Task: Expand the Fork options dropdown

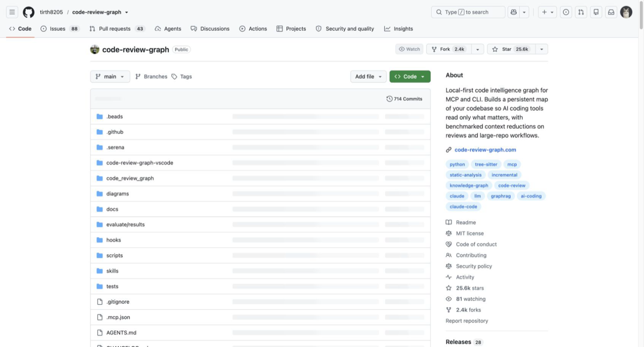Action: tap(477, 49)
